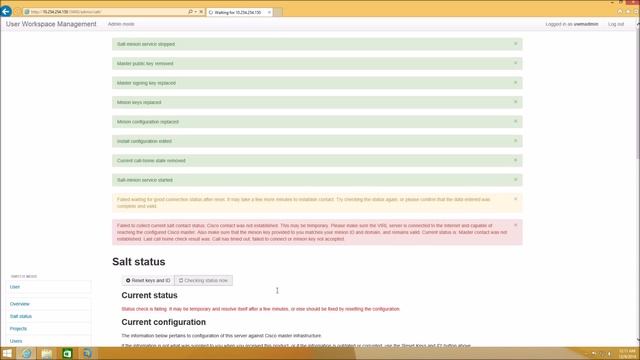Open the Windows Start button
The width and height of the screenshot is (640, 360).
coord(7,353)
